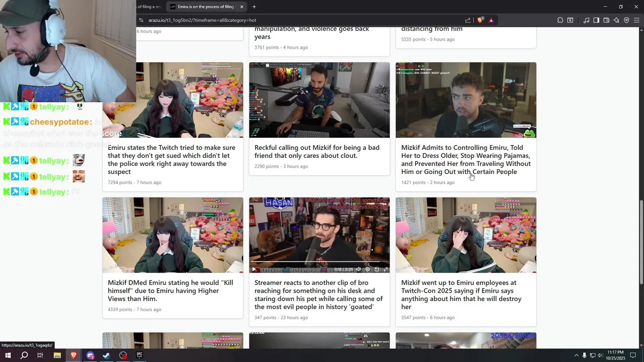644x362 pixels.
Task: Click the site settings icon beside the URL
Action: pyautogui.click(x=141, y=20)
